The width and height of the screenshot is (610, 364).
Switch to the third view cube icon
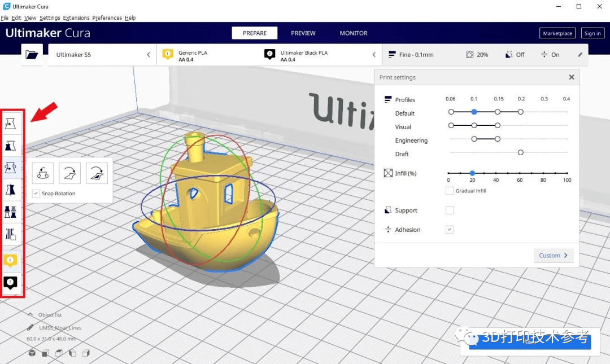59,353
